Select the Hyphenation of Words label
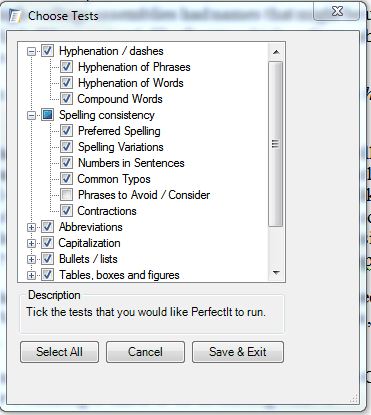Viewport: 371px width, 415px height. (131, 83)
